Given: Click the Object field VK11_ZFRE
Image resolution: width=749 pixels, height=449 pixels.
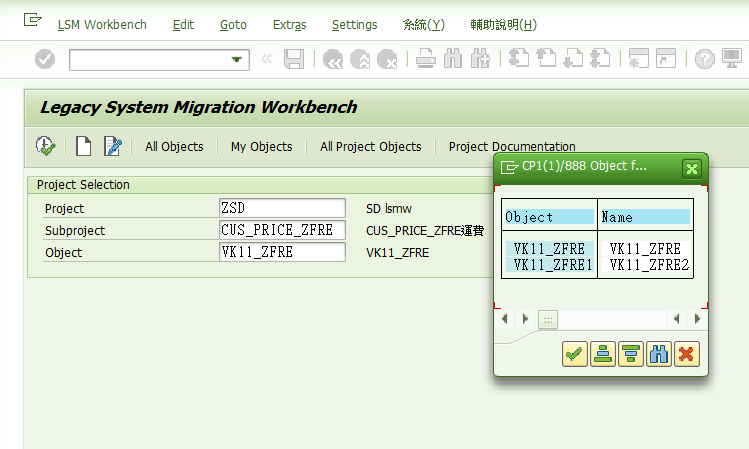Looking at the screenshot, I should (282, 252).
